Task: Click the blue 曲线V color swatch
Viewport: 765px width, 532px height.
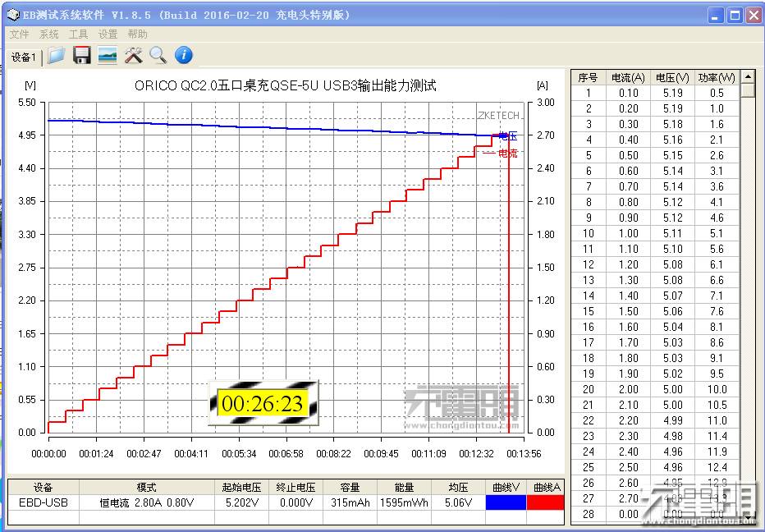Action: [506, 502]
